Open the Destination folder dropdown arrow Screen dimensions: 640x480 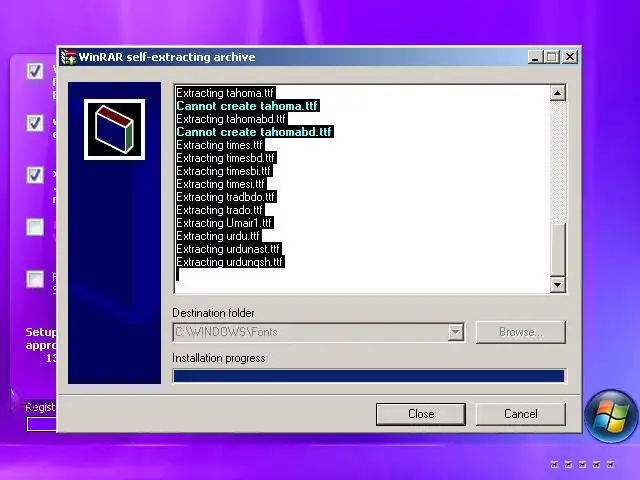[456, 332]
